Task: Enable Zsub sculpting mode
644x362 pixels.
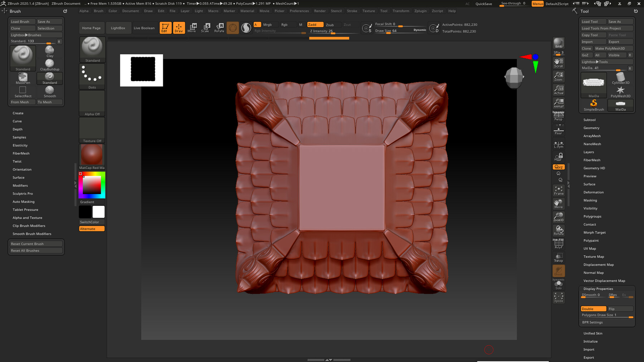Action: (x=330, y=25)
